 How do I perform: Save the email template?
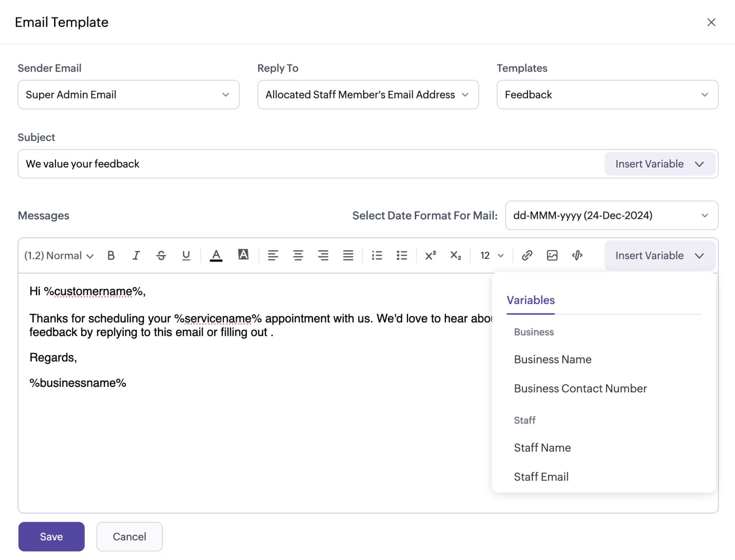point(51,536)
